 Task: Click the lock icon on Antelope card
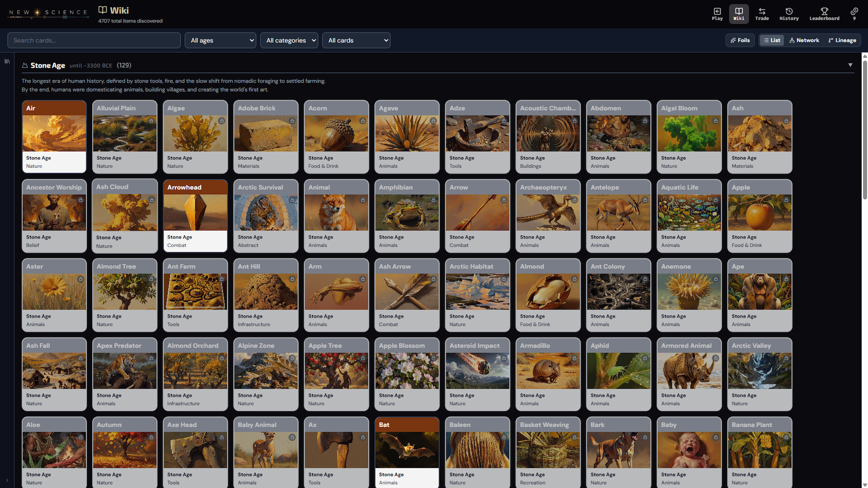[x=645, y=200]
